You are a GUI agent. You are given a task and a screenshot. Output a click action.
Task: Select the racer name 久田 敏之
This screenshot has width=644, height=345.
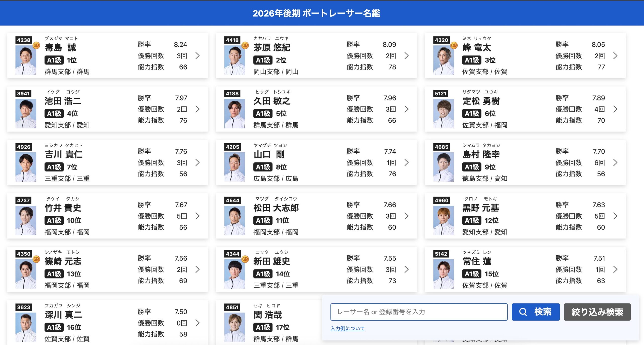click(x=272, y=101)
